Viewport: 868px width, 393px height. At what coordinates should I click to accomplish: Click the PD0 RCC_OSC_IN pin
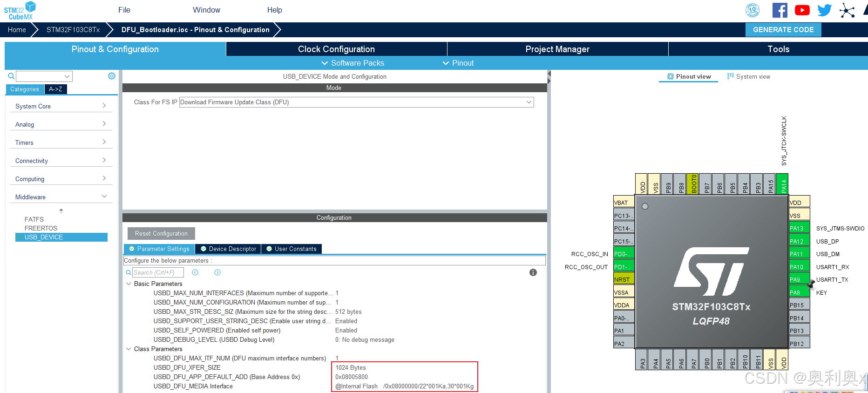624,254
